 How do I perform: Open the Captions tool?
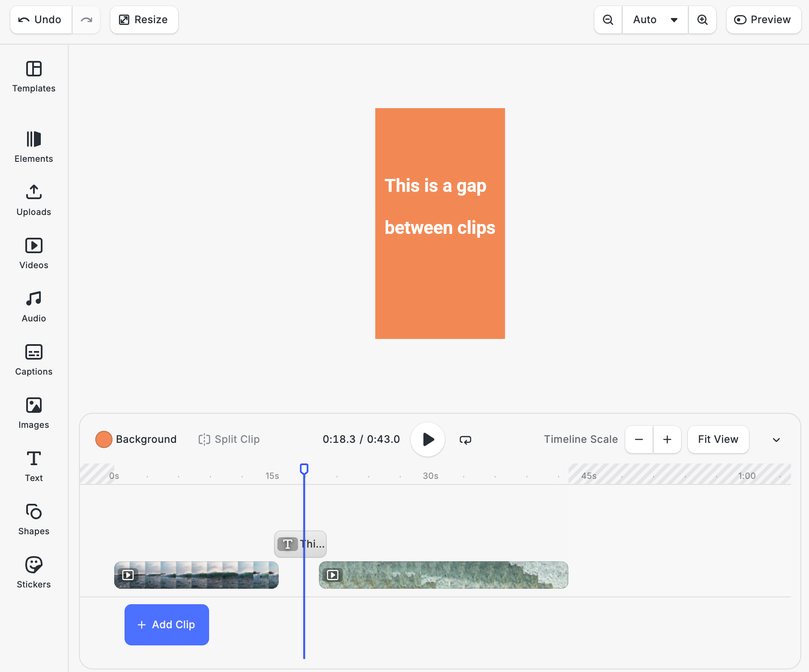click(x=33, y=360)
